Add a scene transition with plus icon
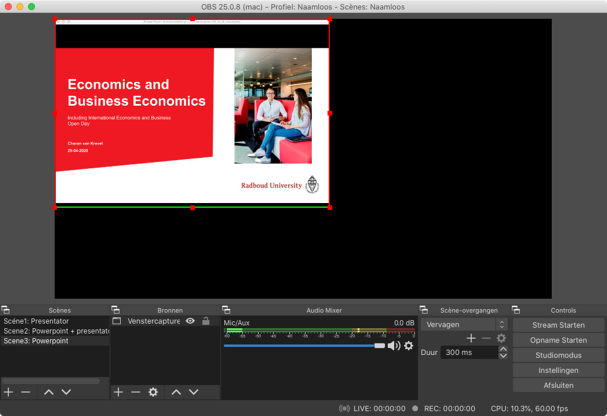Viewport: 607px width, 416px height. pos(471,338)
